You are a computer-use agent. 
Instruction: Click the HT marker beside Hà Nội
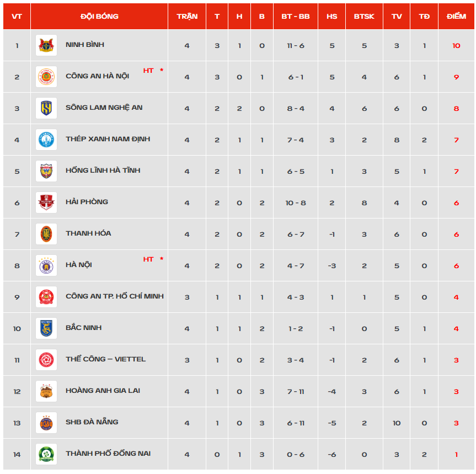point(148,259)
